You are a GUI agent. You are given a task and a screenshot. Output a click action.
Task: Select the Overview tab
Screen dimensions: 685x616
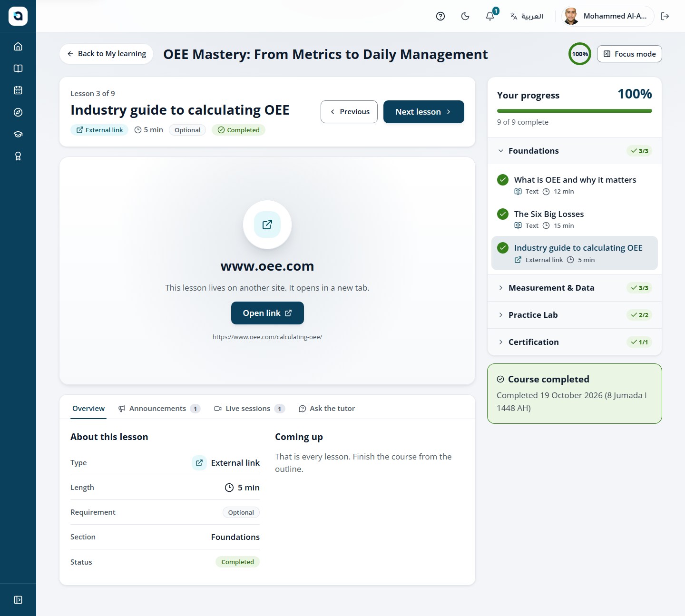click(88, 409)
